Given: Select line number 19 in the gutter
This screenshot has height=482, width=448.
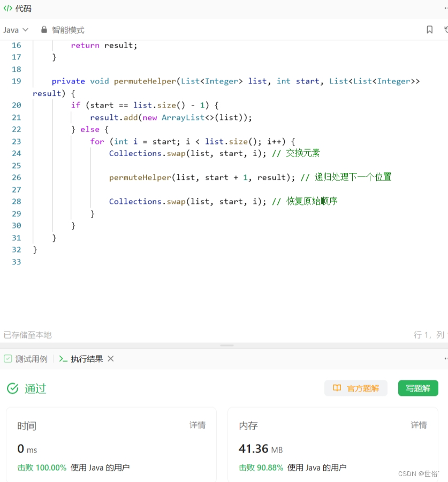Looking at the screenshot, I should coord(16,81).
